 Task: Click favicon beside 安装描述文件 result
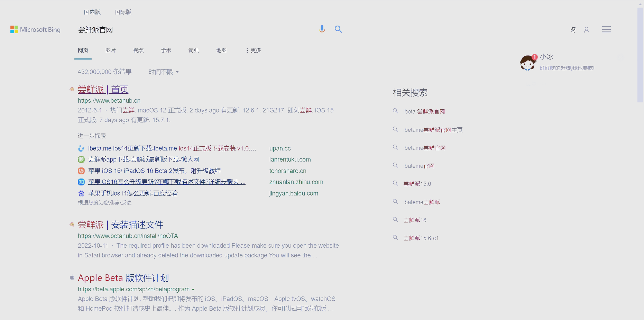click(x=72, y=224)
